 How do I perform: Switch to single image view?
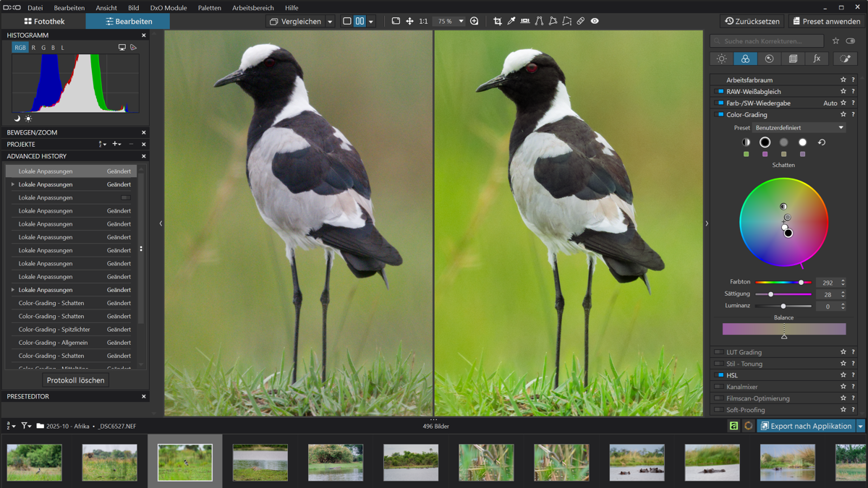(x=346, y=22)
